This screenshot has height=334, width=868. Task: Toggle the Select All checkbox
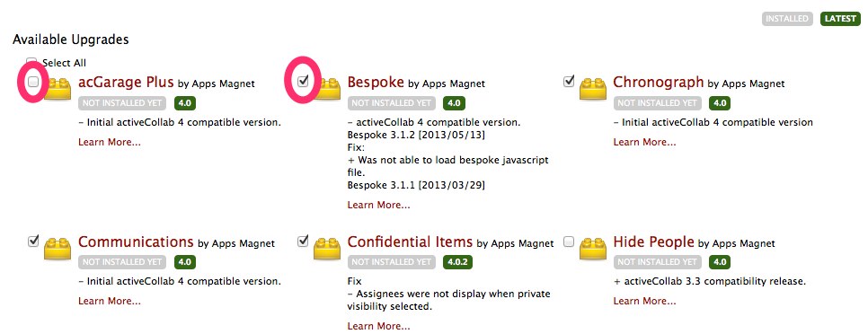(32, 61)
